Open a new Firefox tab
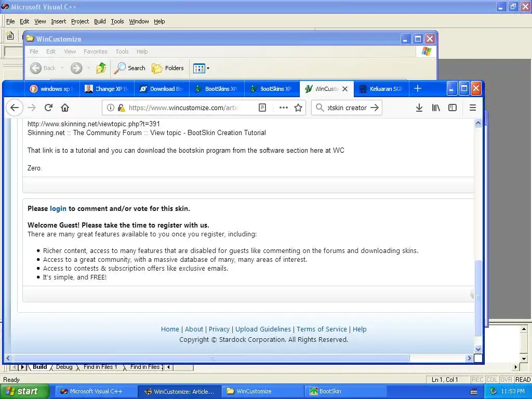 pos(418,88)
